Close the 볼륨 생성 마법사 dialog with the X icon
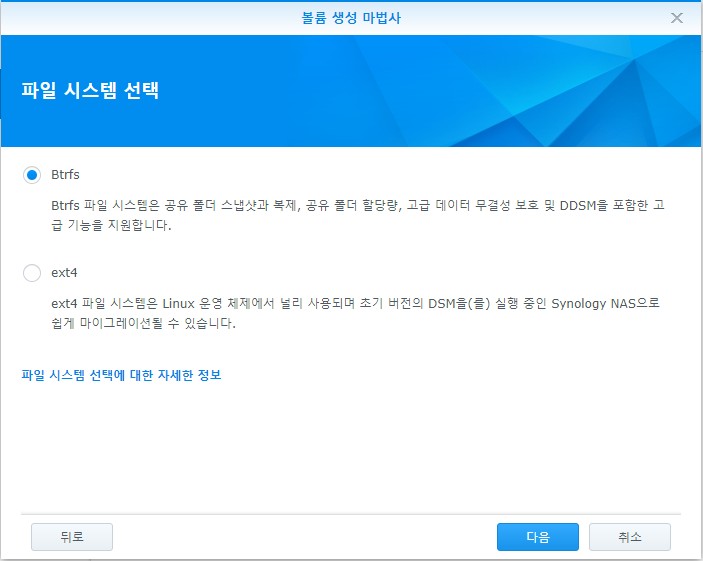703x561 pixels. coord(677,18)
